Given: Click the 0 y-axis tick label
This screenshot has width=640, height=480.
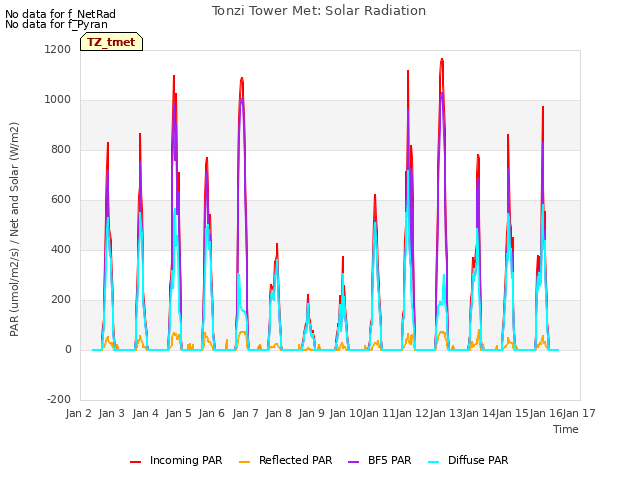Looking at the screenshot, I should [68, 349].
